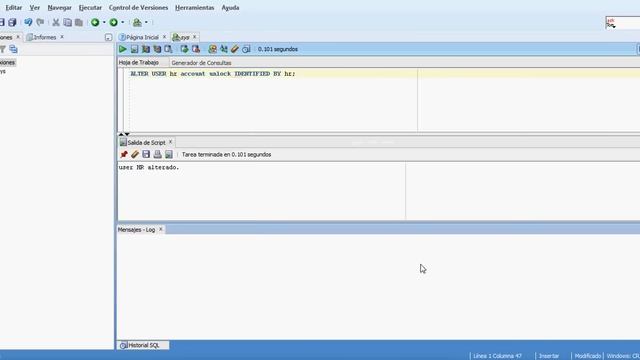Close the Conexiones panel tab

pos(18,37)
